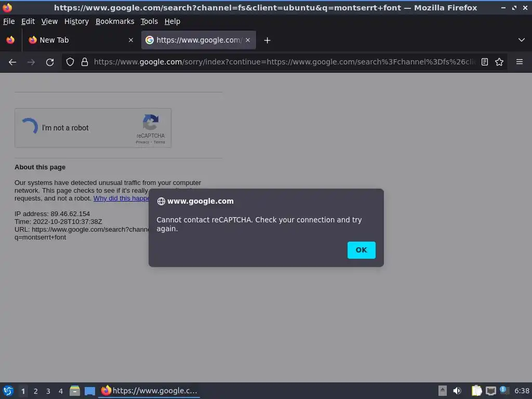532x399 pixels.
Task: Close the Firefox window
Action: pyautogui.click(x=525, y=7)
